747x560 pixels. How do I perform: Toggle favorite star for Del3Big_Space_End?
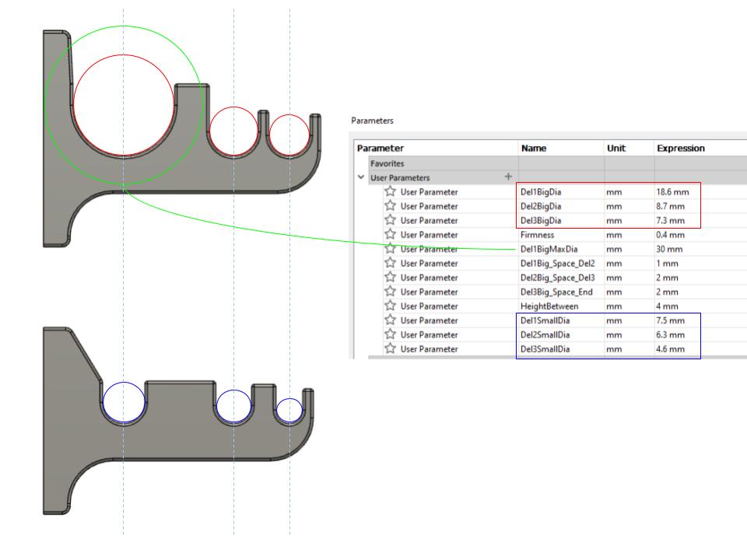[x=391, y=292]
